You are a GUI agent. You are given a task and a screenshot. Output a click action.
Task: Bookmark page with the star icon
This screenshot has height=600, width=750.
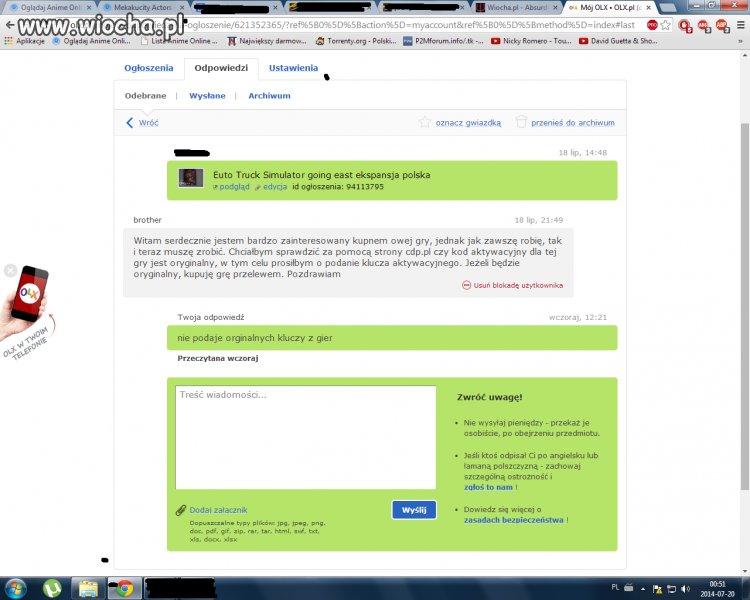point(665,25)
